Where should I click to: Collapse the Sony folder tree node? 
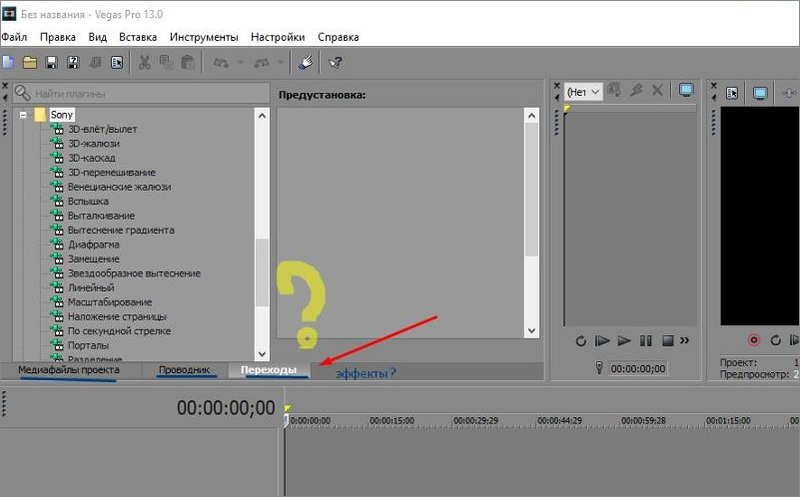(23, 115)
